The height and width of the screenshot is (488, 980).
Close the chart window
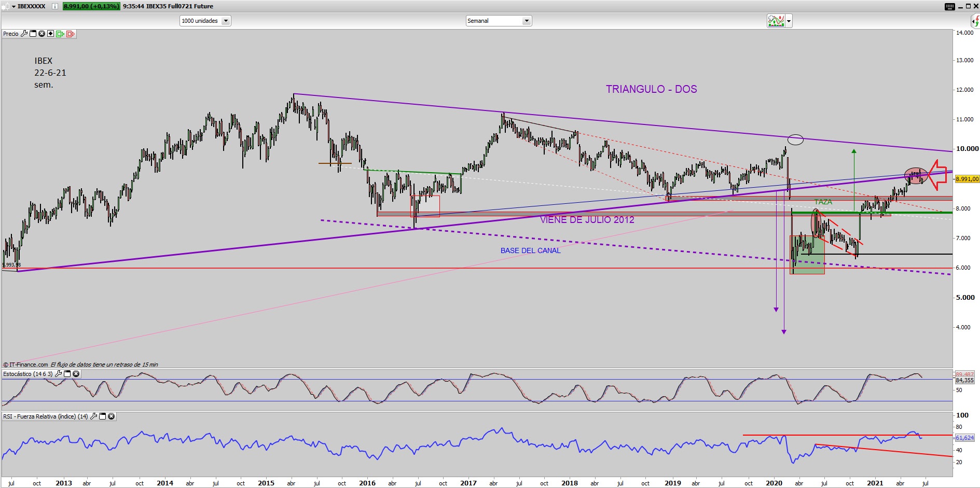(x=975, y=6)
